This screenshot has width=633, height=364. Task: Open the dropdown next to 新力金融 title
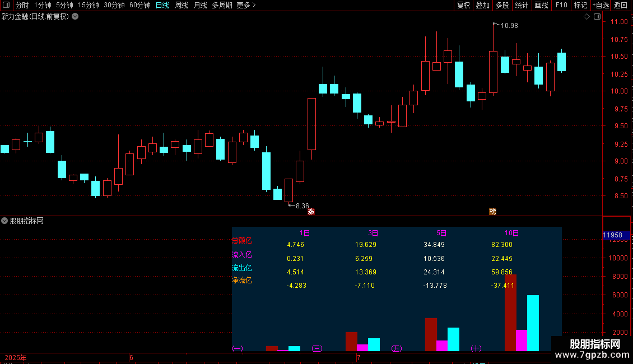(75, 17)
